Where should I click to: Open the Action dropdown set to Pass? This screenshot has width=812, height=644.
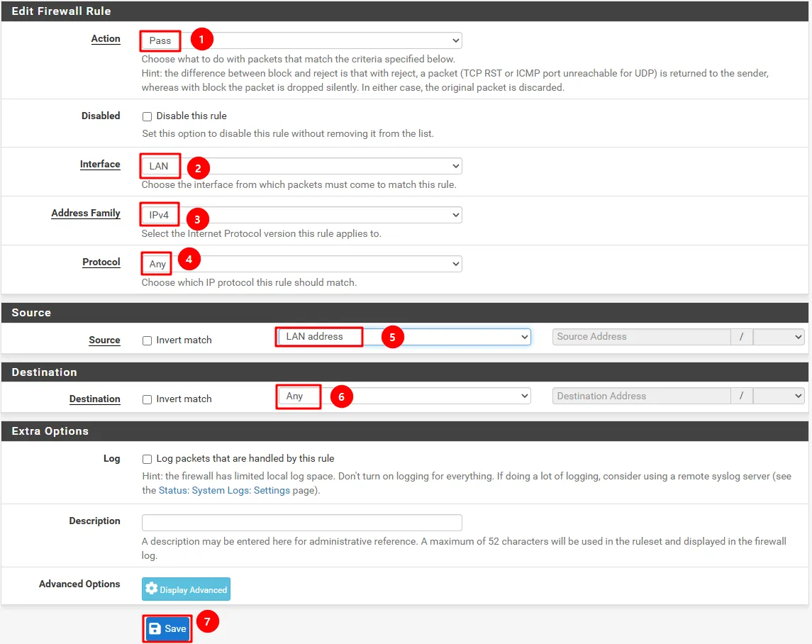(301, 40)
